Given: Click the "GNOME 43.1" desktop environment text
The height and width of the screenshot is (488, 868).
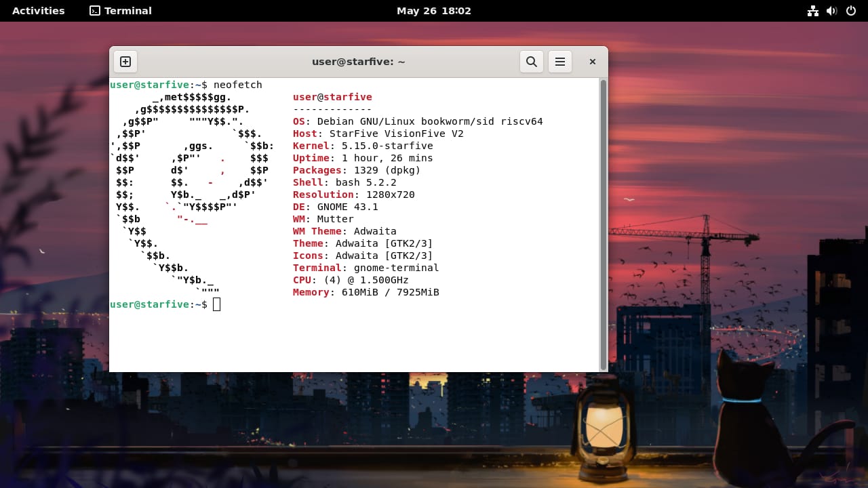Looking at the screenshot, I should 347,207.
